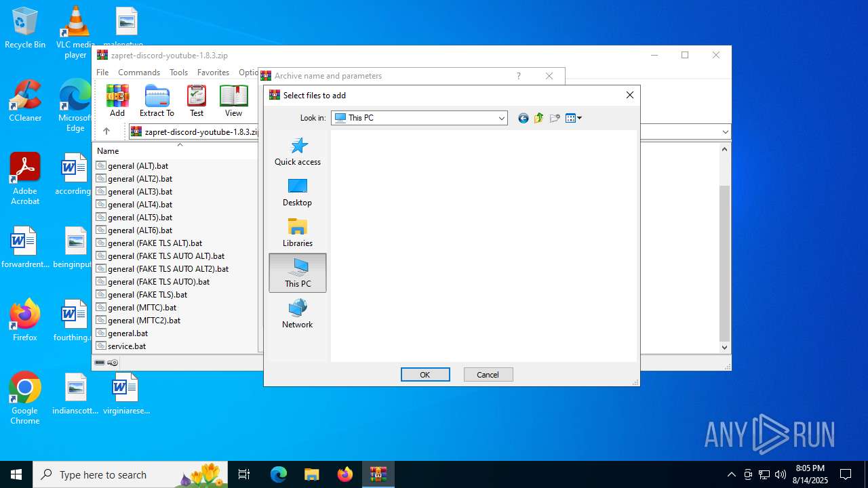Click the View toolbar icon in WinRAR
The image size is (868, 488).
point(233,101)
